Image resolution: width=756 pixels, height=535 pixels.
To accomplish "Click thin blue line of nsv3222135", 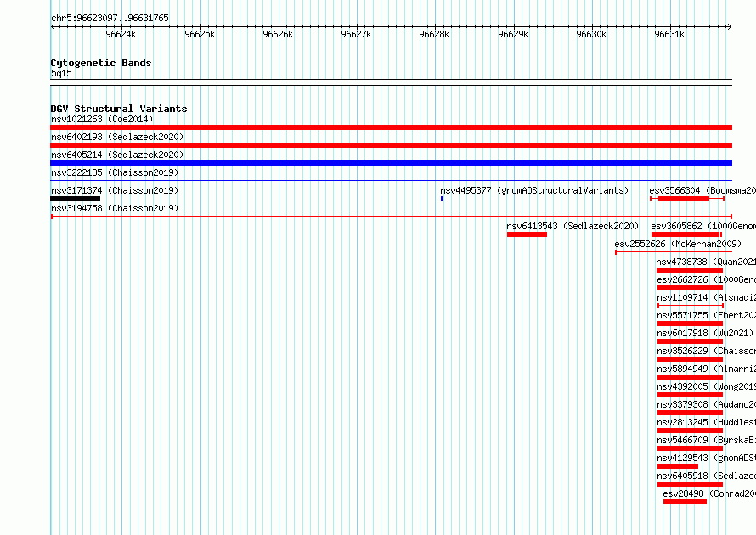I will pos(391,181).
